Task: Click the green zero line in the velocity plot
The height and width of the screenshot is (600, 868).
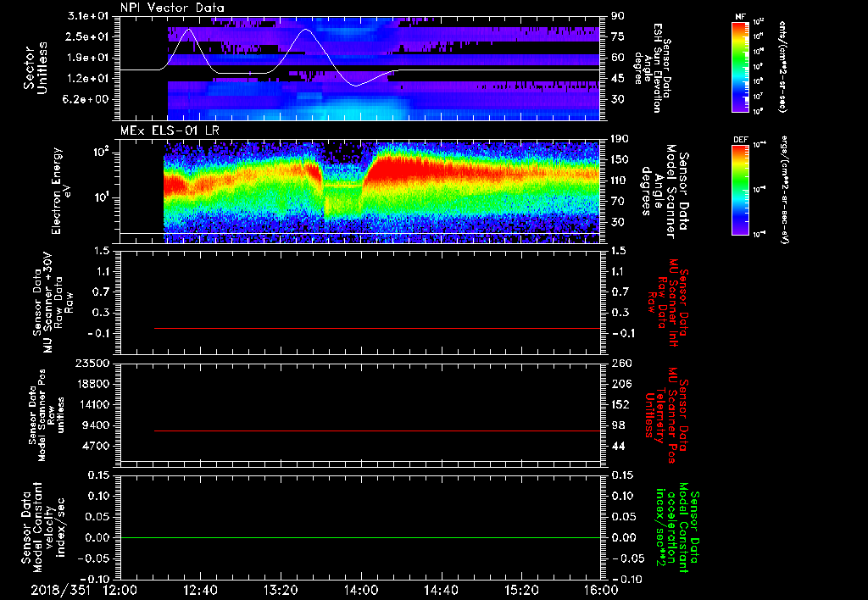Action: click(360, 537)
